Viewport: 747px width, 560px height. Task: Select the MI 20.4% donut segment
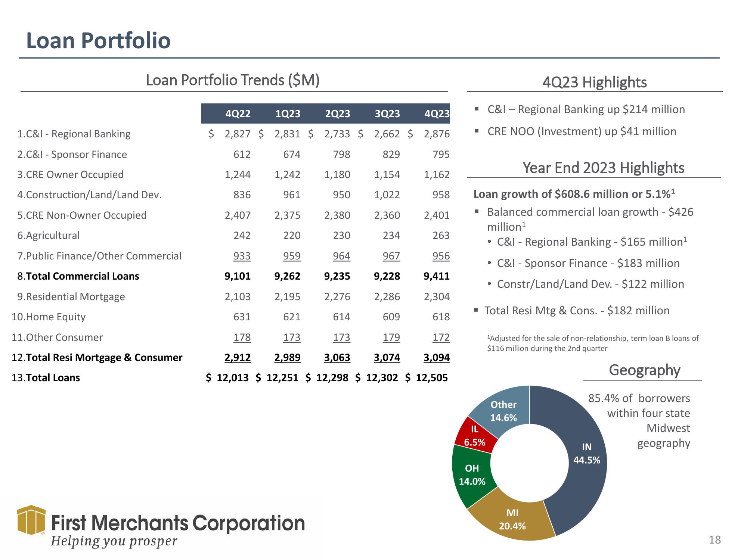[x=512, y=520]
